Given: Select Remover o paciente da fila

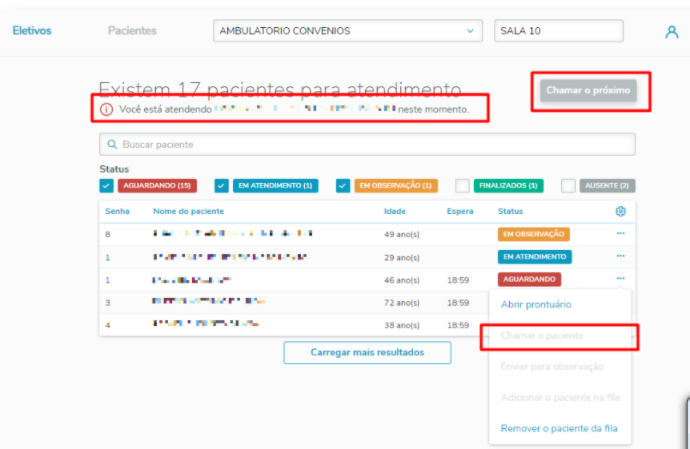Looking at the screenshot, I should click(559, 428).
